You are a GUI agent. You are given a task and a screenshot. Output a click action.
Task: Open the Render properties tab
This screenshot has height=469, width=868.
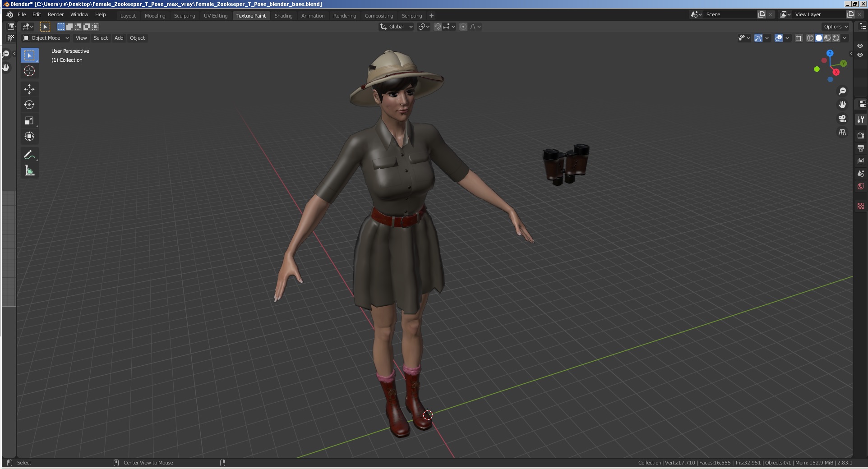(x=861, y=135)
